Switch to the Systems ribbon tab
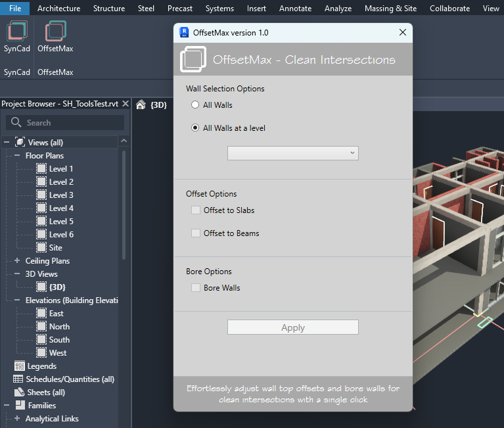The width and height of the screenshot is (504, 428). [219, 8]
